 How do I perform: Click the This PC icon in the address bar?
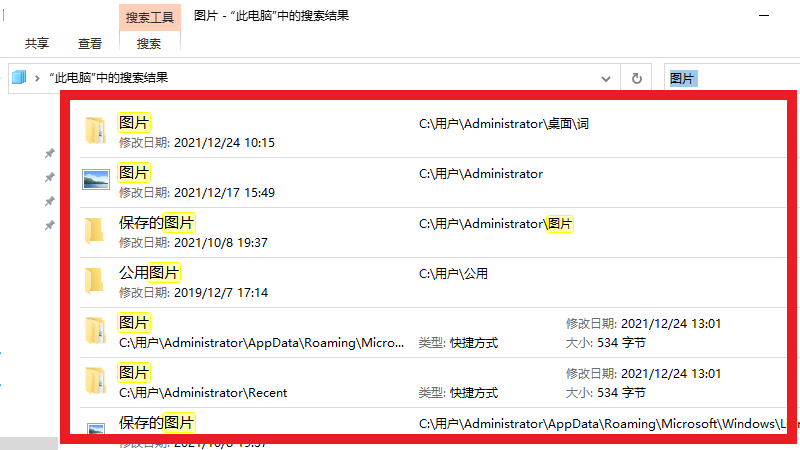(18, 78)
